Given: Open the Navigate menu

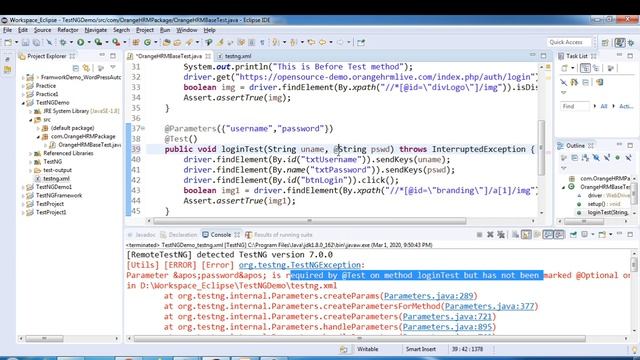Looking at the screenshot, I should coord(96,30).
